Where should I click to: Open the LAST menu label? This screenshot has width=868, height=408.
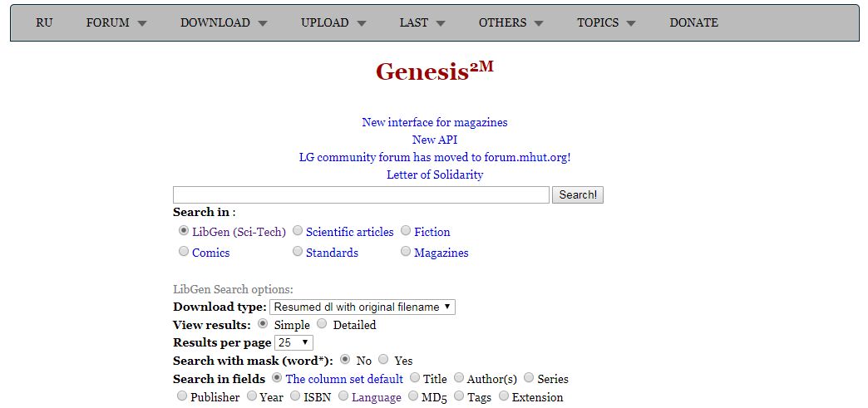coord(414,22)
